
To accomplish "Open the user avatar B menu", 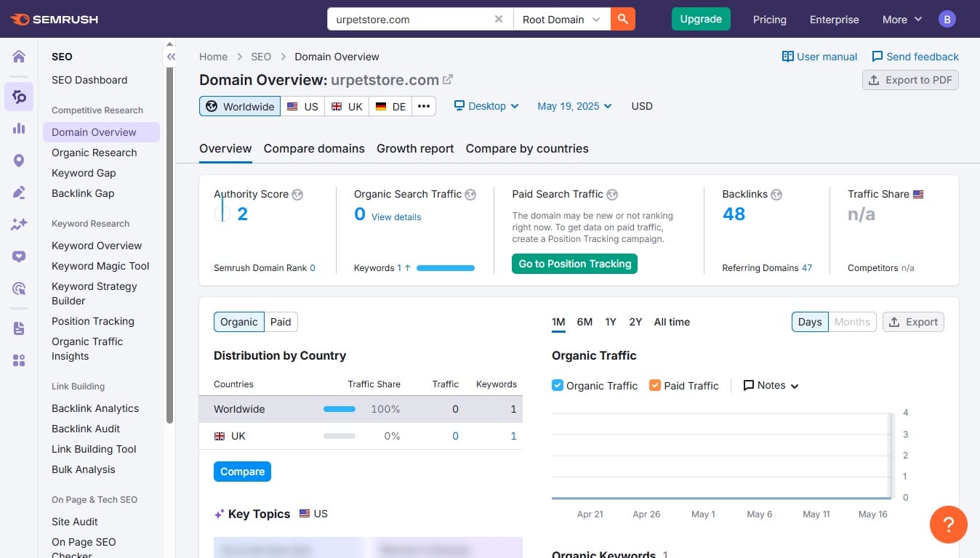I will pyautogui.click(x=947, y=20).
